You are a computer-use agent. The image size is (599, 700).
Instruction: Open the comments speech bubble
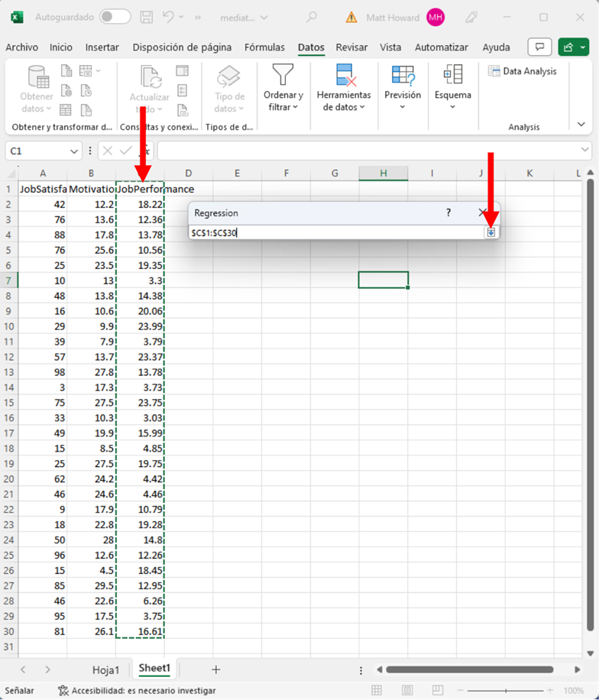539,47
